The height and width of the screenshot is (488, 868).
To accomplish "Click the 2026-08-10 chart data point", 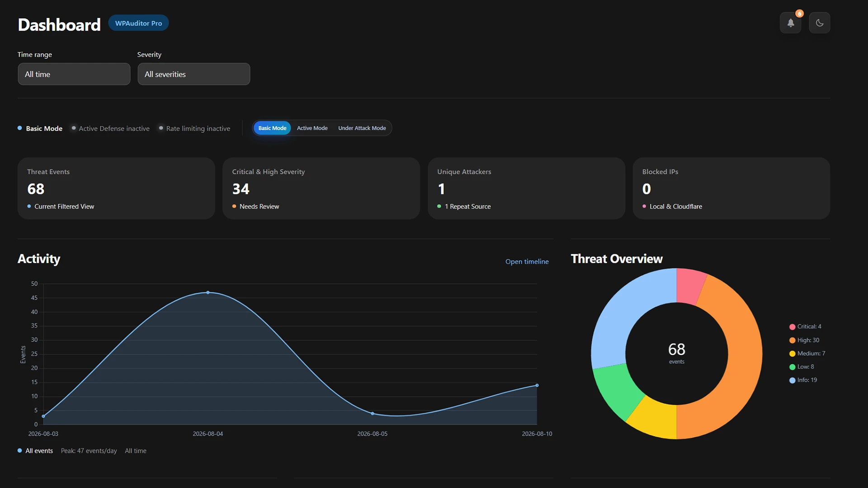I will point(537,385).
